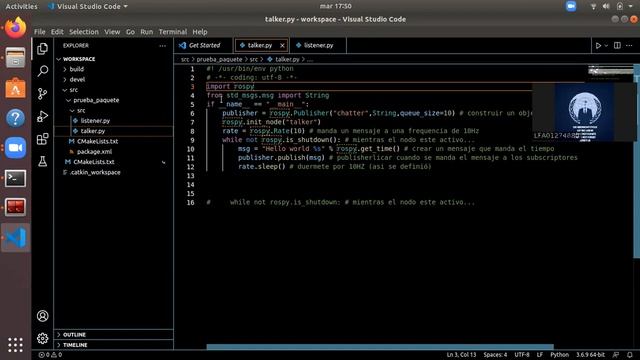
Task: Open Explorer Views and More Actions ellipsis
Action: point(162,46)
